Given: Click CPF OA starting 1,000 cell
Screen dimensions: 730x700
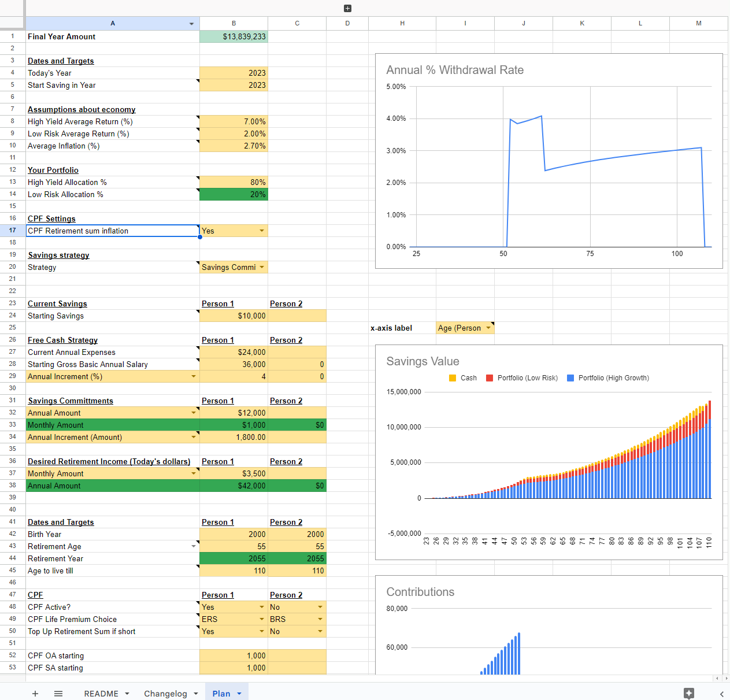Looking at the screenshot, I should pos(234,655).
